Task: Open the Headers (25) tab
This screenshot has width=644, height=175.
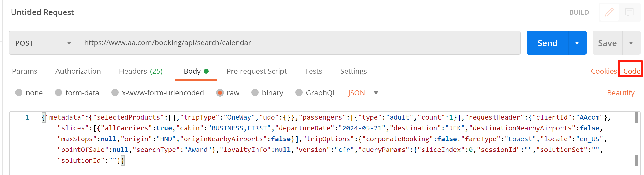Action: pyautogui.click(x=141, y=71)
